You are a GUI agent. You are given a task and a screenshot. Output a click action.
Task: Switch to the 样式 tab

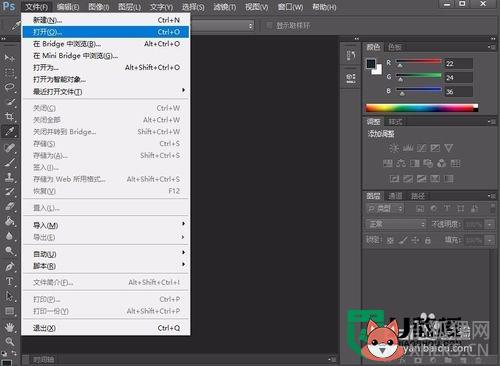point(395,122)
